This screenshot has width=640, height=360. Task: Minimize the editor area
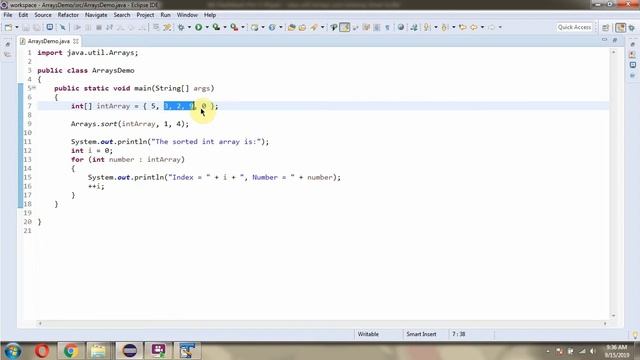tap(604, 40)
